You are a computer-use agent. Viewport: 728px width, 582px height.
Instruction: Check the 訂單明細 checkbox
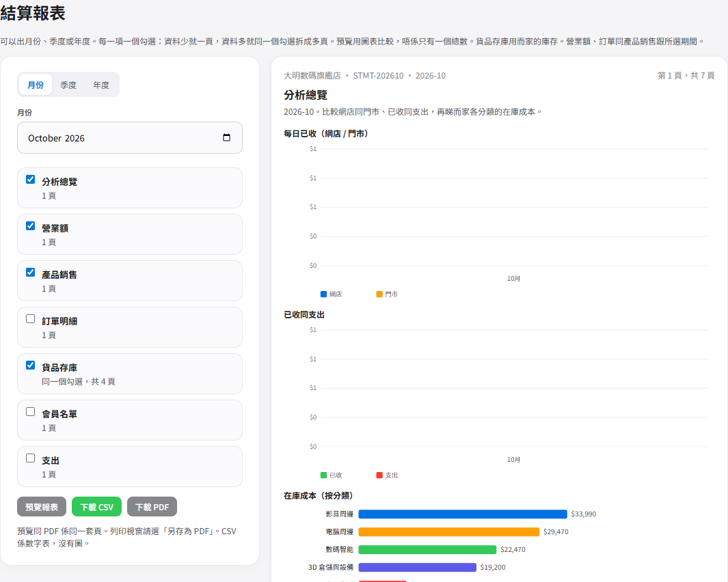(31, 319)
